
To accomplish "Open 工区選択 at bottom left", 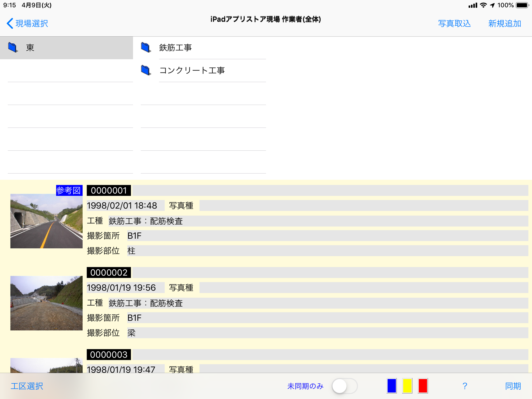I will click(x=27, y=386).
